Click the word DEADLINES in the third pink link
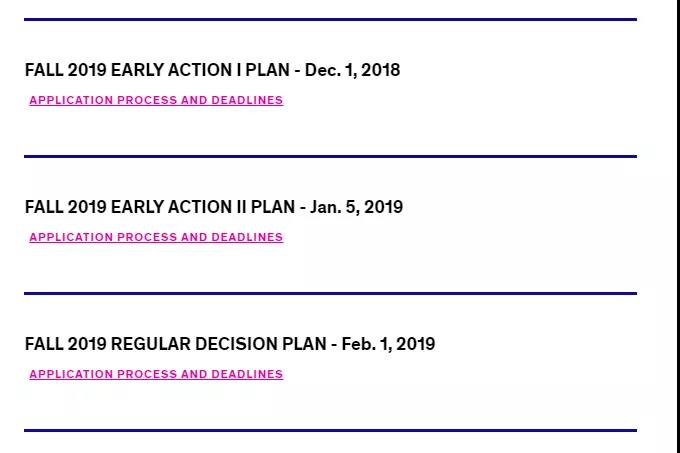 pos(247,374)
